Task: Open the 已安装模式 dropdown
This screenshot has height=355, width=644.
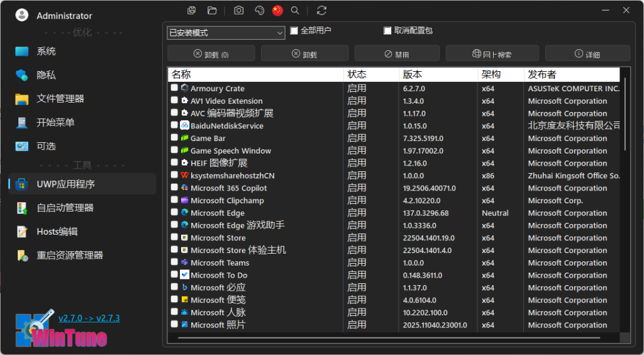Action: [x=226, y=33]
